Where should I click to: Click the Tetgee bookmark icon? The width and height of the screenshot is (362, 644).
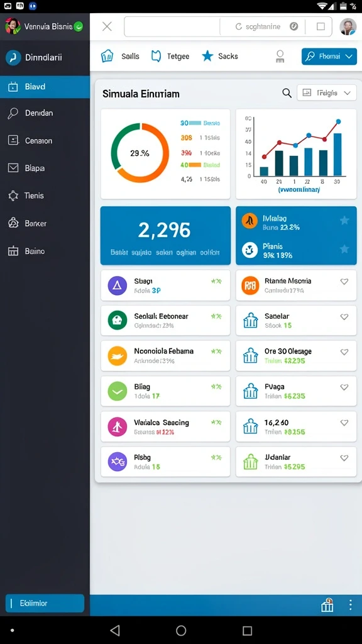tap(156, 56)
